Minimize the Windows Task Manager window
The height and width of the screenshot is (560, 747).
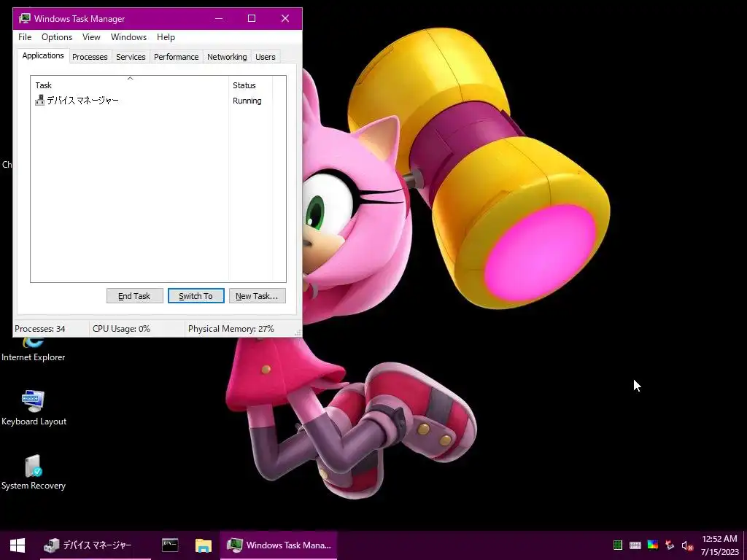pyautogui.click(x=219, y=18)
